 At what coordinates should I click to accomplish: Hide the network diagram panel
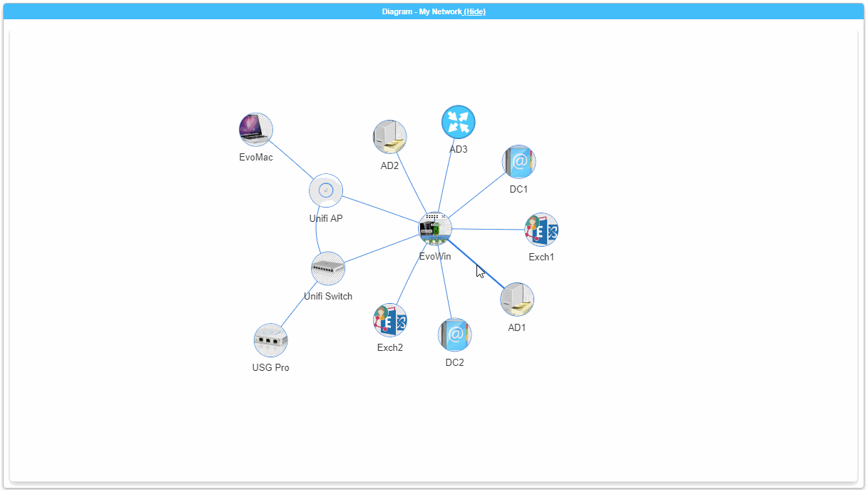(x=475, y=11)
